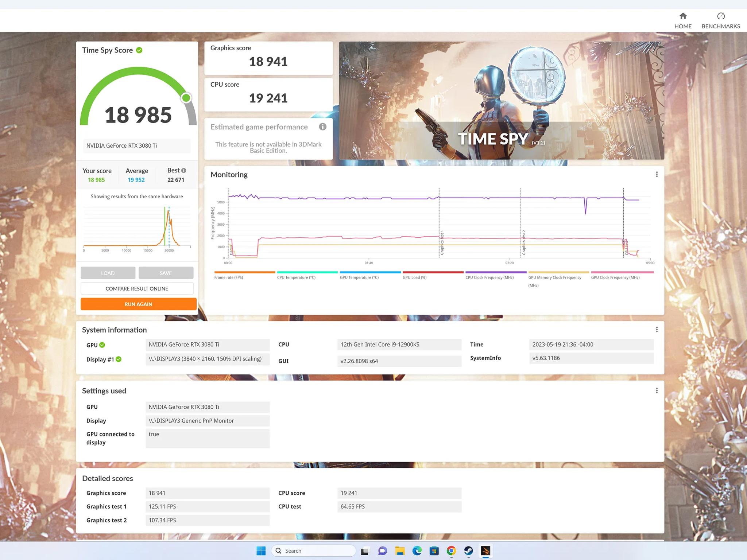Open the System information options menu

tap(657, 330)
